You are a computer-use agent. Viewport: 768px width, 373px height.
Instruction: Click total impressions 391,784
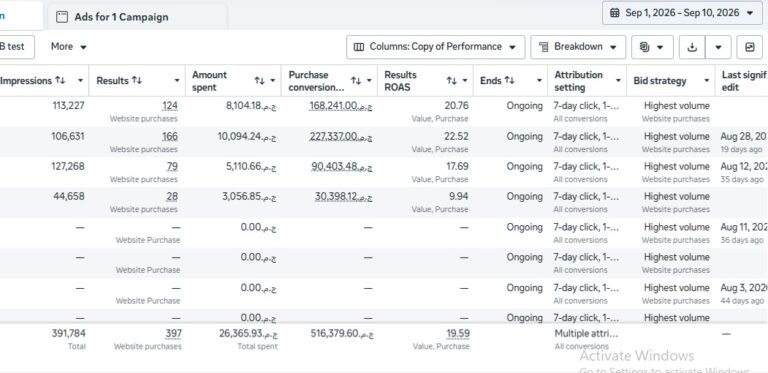click(69, 333)
